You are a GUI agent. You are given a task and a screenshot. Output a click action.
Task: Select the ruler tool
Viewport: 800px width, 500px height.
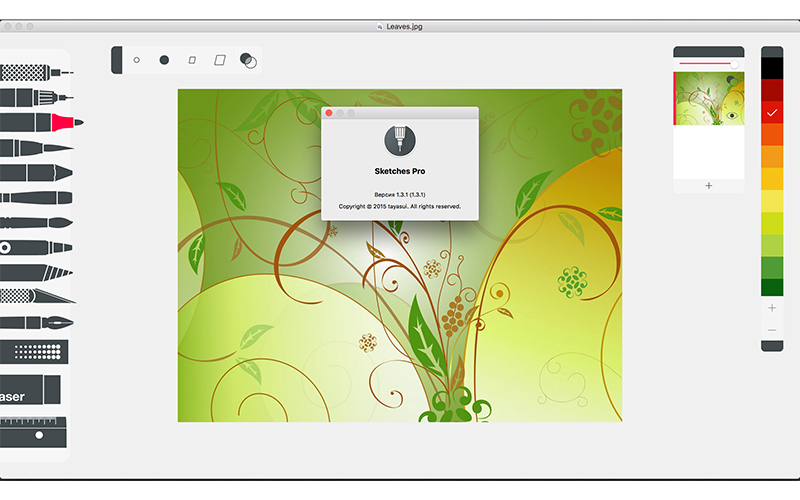click(x=33, y=432)
